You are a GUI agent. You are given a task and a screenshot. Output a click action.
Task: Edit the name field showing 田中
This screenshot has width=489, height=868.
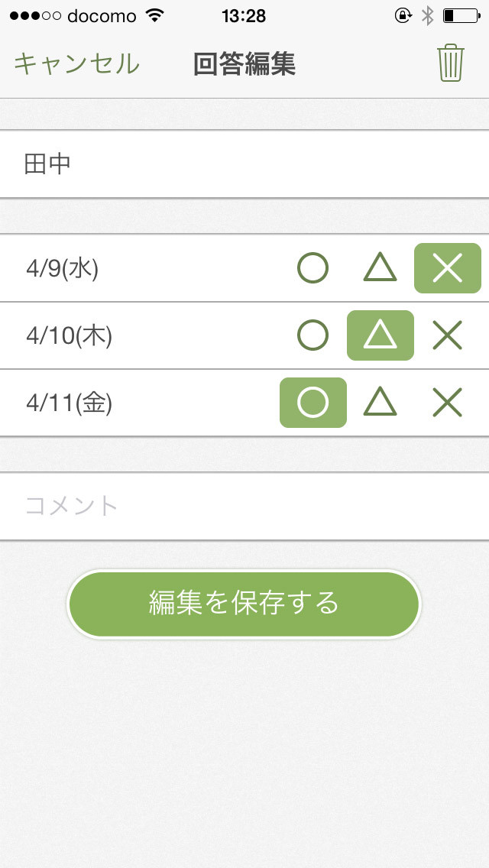coord(244,164)
